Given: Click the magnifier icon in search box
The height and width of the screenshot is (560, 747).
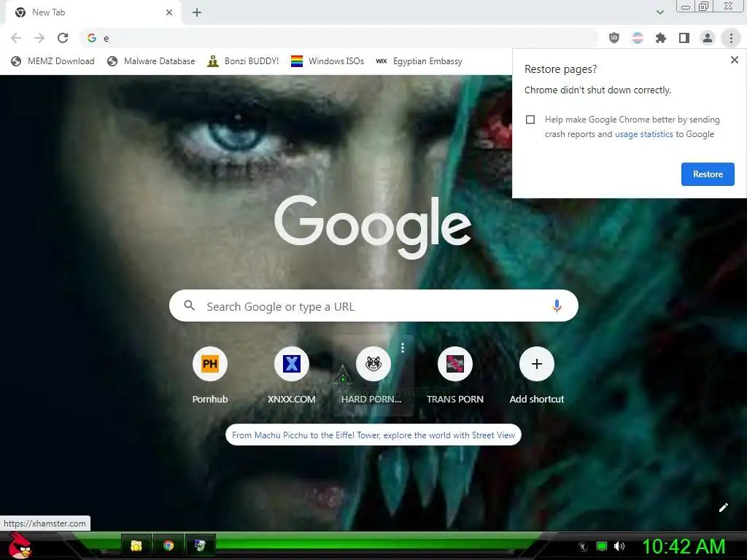Looking at the screenshot, I should click(189, 306).
